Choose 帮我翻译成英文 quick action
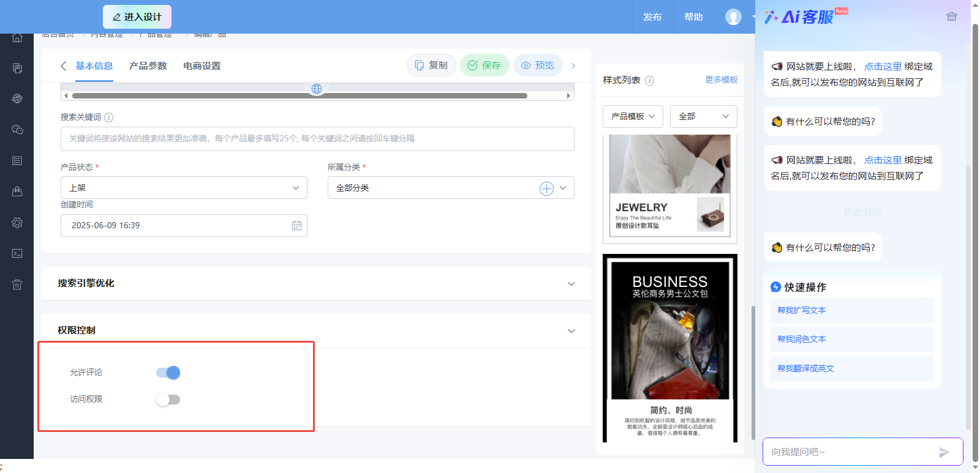Image resolution: width=980 pixels, height=473 pixels. point(852,368)
